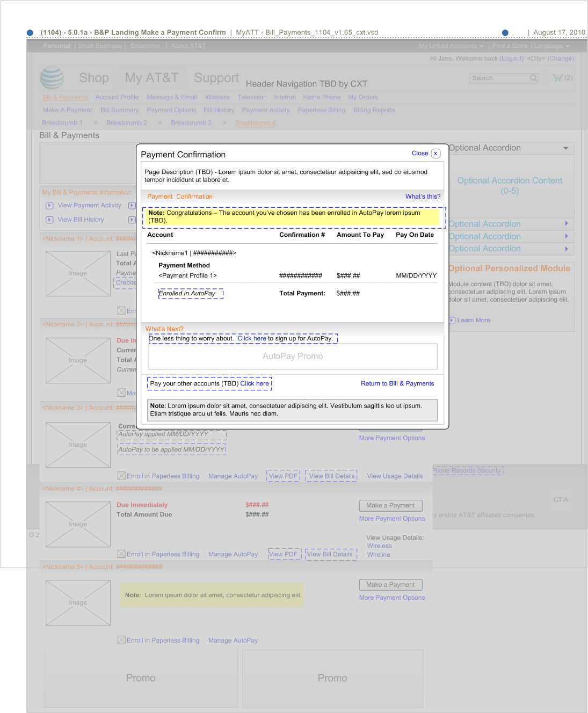Select Paperless Billing in the submenu
Screen dimensions: 588x713
[322, 110]
